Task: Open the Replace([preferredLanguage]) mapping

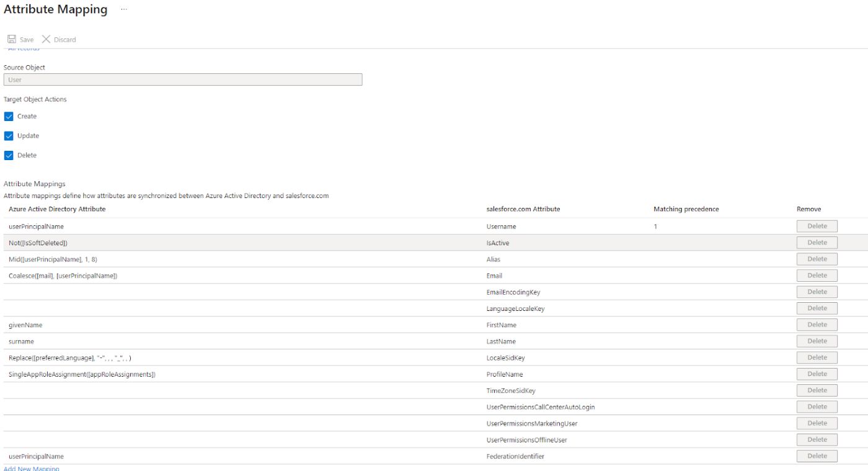Action: click(x=70, y=358)
